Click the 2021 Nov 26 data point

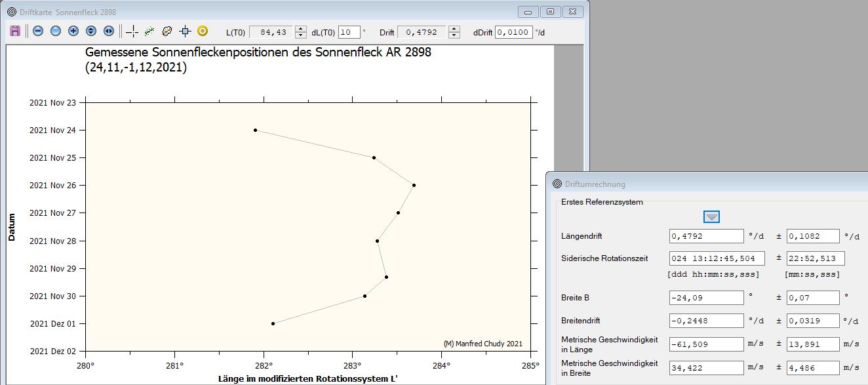point(414,186)
